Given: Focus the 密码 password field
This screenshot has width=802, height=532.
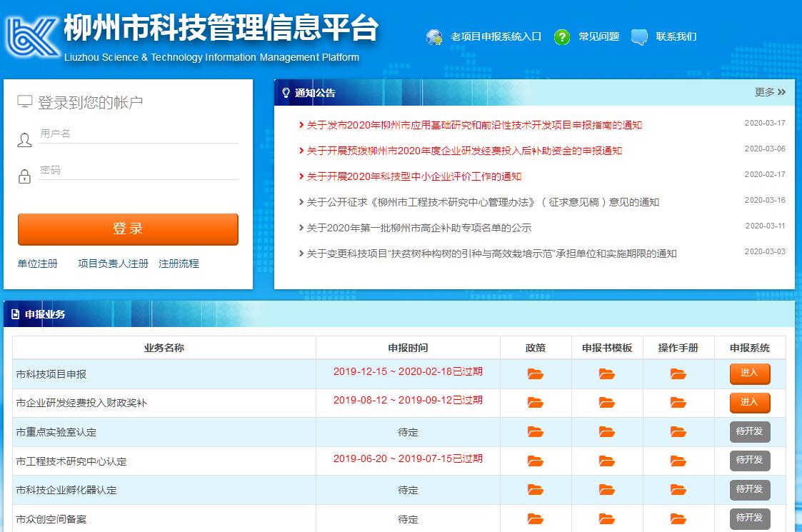Looking at the screenshot, I should [138, 171].
